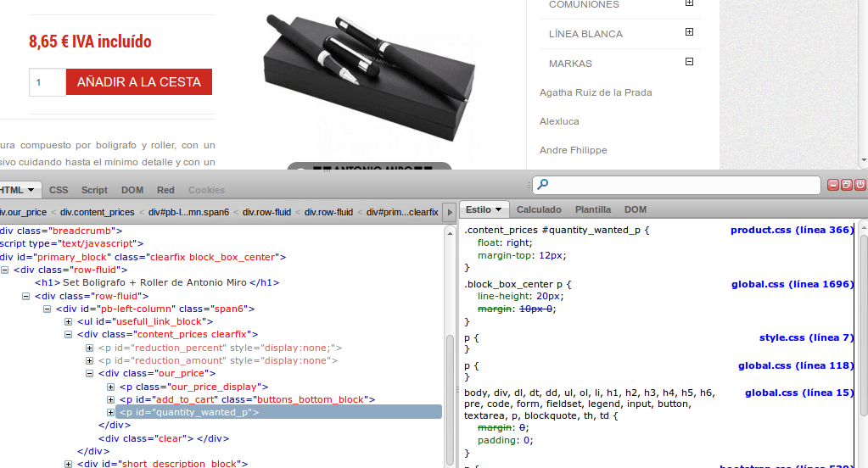The image size is (868, 468).
Task: Click the pen set product image
Action: point(369,77)
